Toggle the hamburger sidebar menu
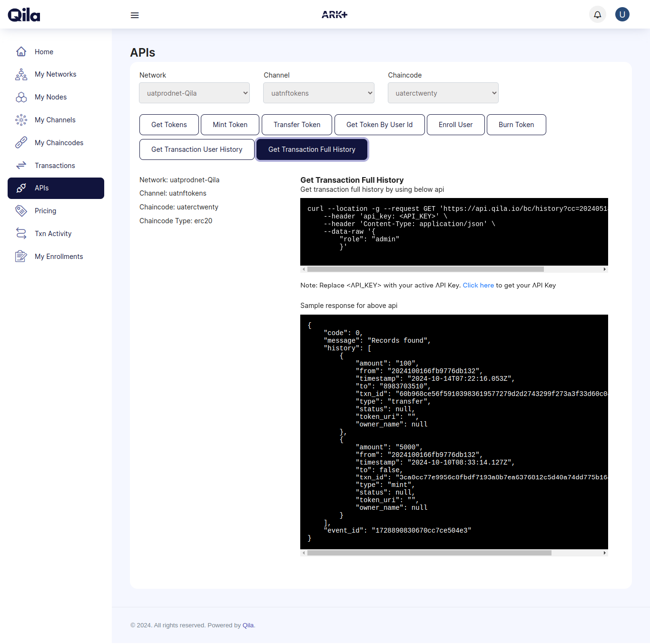This screenshot has height=644, width=650. (x=135, y=15)
